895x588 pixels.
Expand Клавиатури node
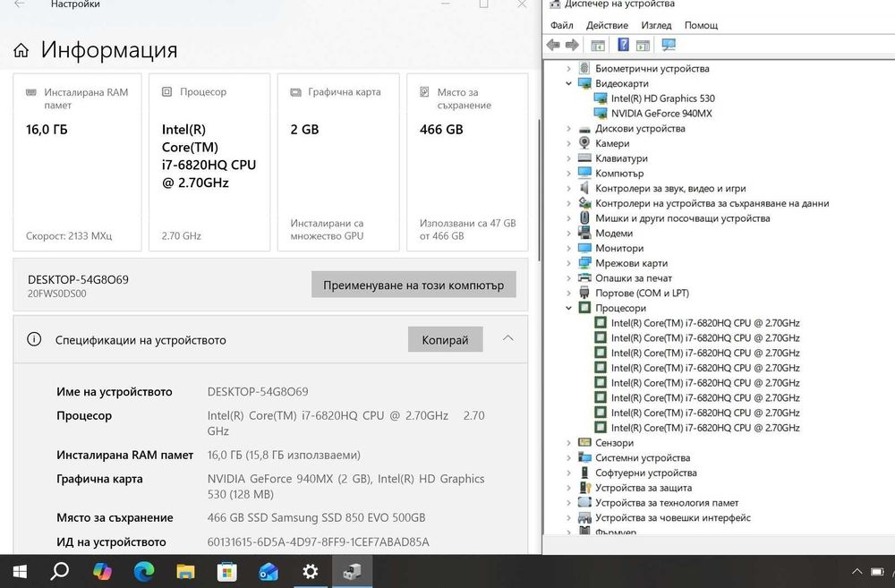point(568,158)
